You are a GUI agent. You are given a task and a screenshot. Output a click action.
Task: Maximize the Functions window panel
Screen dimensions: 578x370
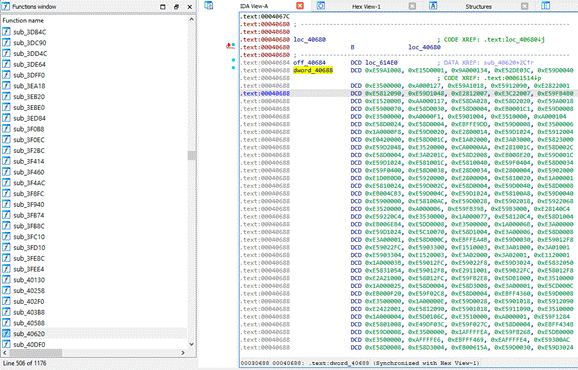pyautogui.click(x=163, y=7)
